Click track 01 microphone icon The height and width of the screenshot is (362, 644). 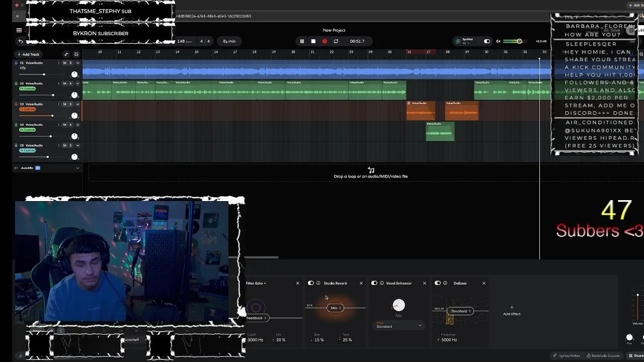[16, 63]
